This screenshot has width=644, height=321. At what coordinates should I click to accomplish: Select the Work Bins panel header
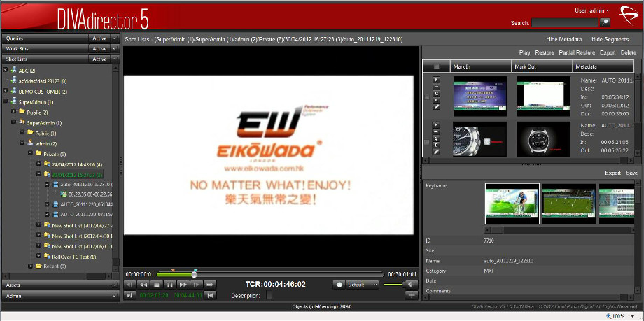45,48
